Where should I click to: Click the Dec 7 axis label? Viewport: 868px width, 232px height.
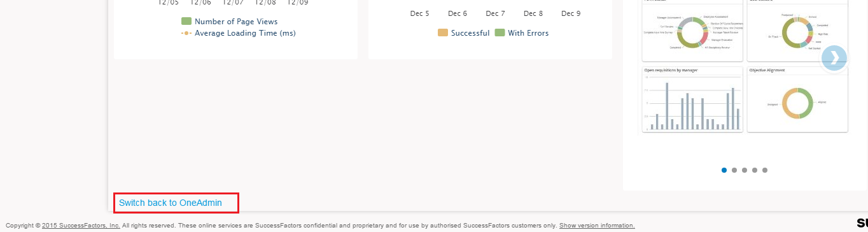point(495,13)
